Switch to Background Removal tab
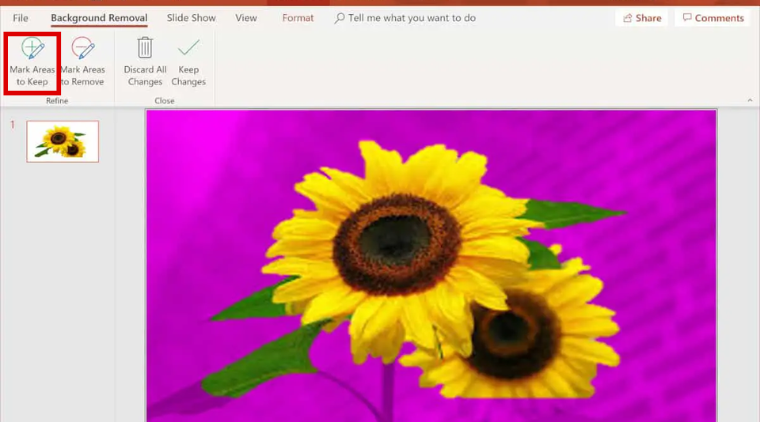Viewport: 760px width, 422px height. (x=99, y=18)
